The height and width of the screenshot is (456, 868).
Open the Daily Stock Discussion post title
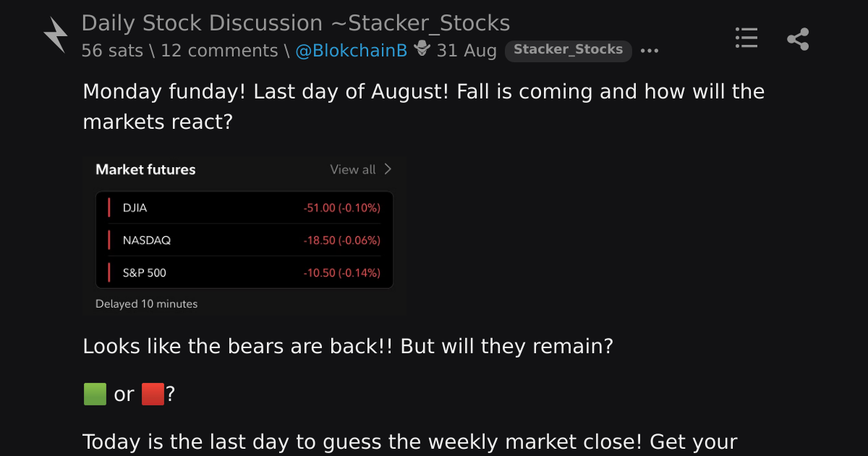click(296, 23)
